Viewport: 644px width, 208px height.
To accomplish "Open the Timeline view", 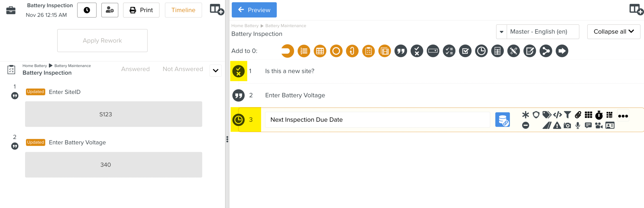I will pos(183,10).
